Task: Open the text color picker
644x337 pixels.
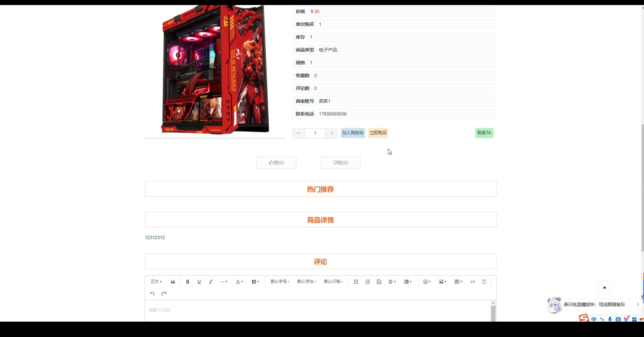Action: [x=239, y=282]
